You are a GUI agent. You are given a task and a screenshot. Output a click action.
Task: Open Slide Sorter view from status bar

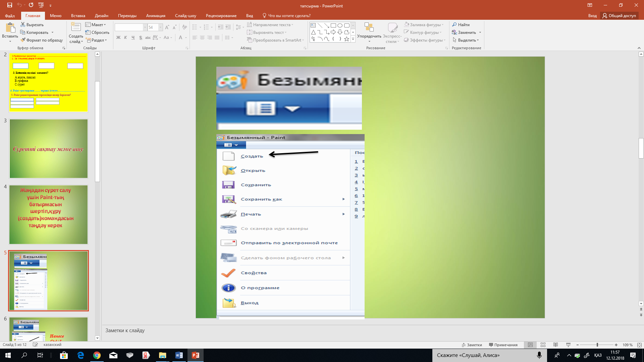pyautogui.click(x=543, y=345)
